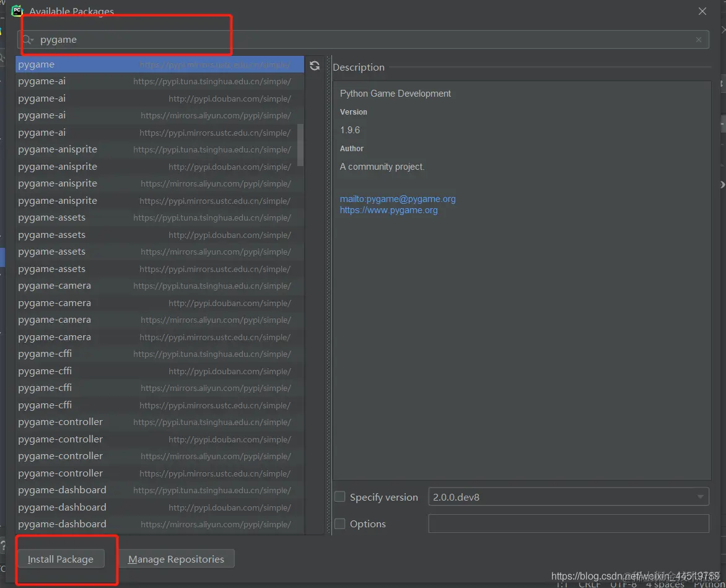Select pygame-ai from the ustc mirror
This screenshot has width=726, height=588.
pos(160,133)
